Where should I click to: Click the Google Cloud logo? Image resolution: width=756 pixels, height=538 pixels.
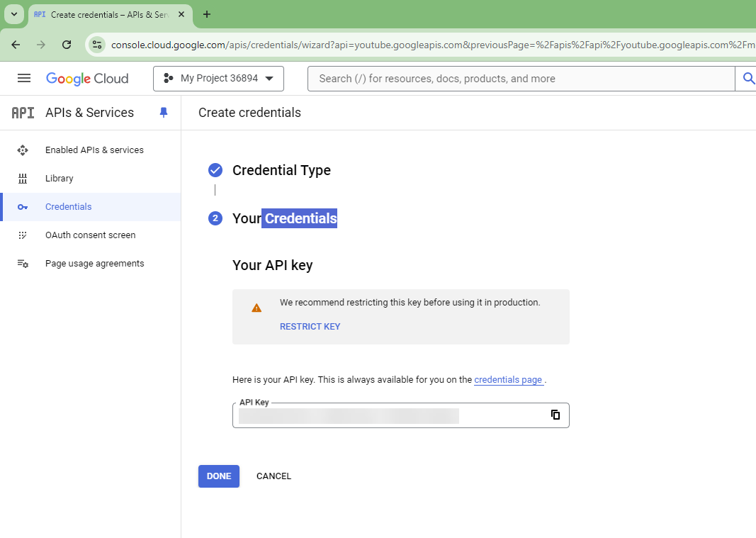coord(87,79)
